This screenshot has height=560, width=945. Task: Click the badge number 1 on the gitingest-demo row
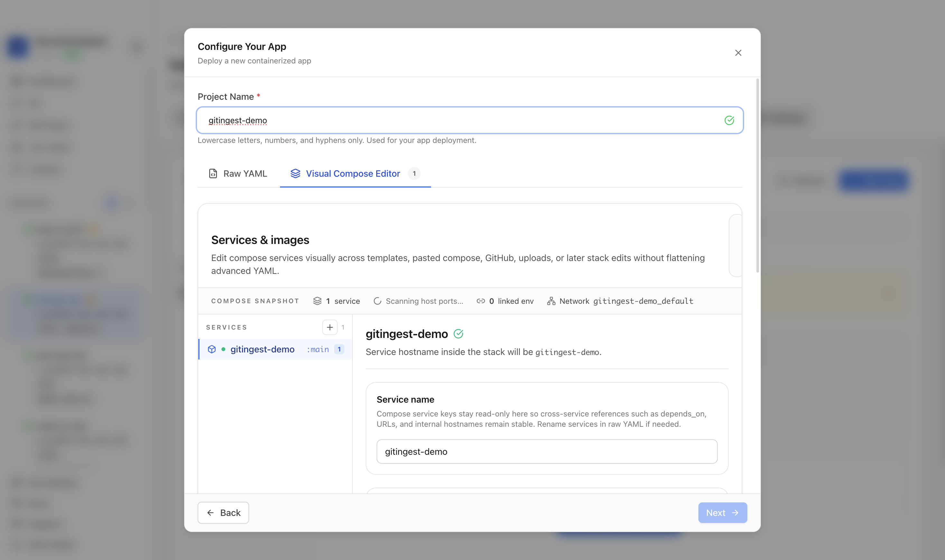tap(339, 350)
